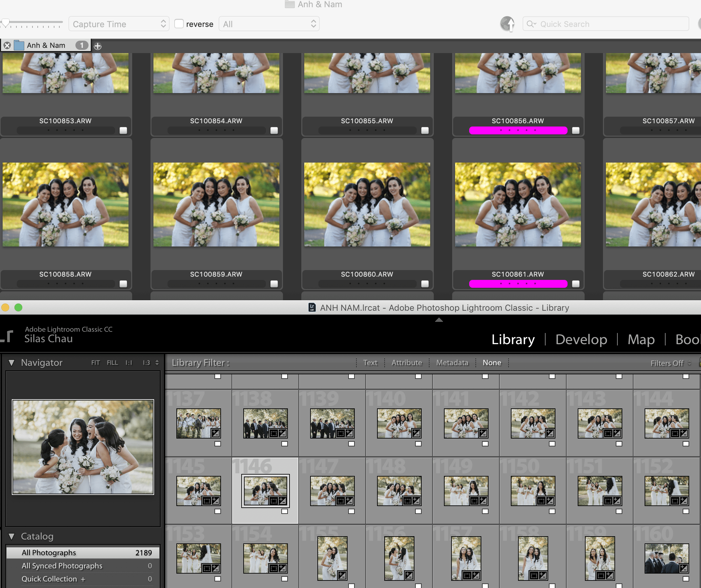Enable the reverse sort checkbox
Screen dimensions: 701x588
tap(179, 24)
